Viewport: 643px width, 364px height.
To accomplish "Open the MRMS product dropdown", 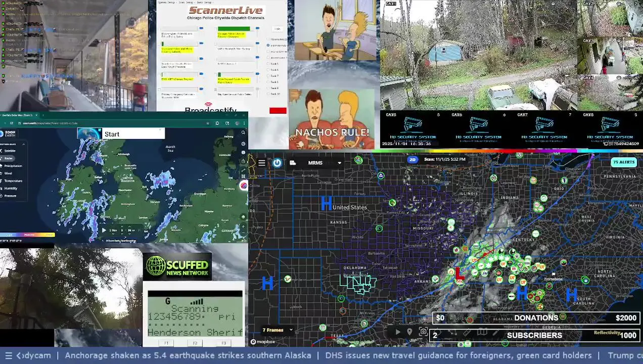I will 325,163.
